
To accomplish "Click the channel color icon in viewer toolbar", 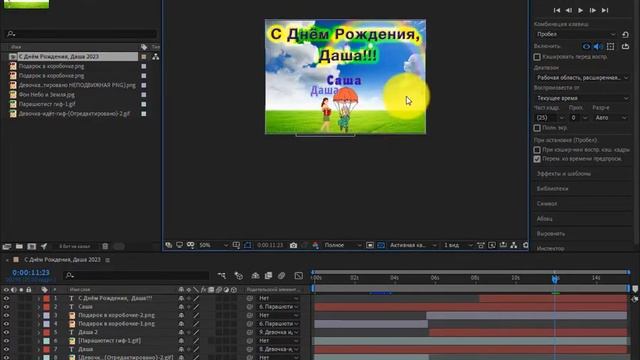I will [x=316, y=245].
